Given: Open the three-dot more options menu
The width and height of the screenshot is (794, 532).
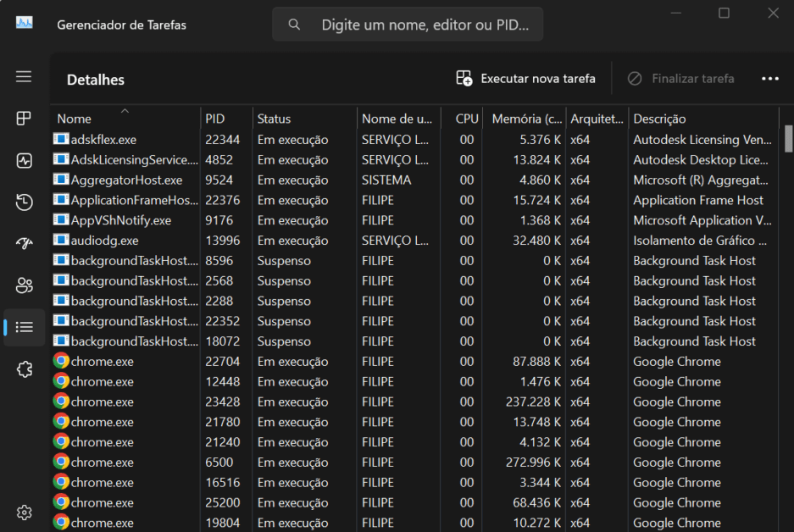Looking at the screenshot, I should (769, 79).
